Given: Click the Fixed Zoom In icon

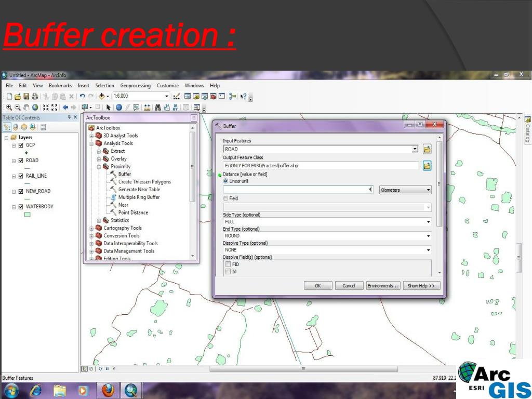Looking at the screenshot, I should [46, 108].
